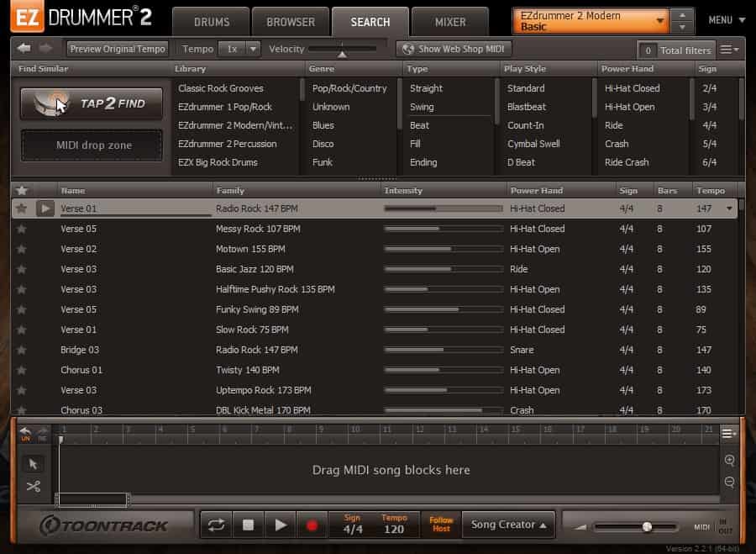
Task: Toggle Follow Host tempo sync
Action: 441,525
